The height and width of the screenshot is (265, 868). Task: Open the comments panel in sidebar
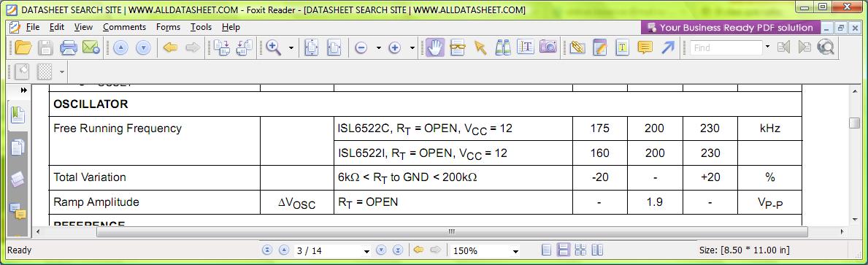tap(18, 211)
